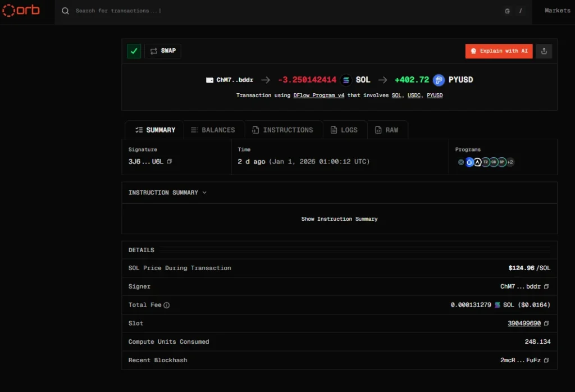Switch to the Balances tab
The width and height of the screenshot is (575, 392).
tap(214, 130)
